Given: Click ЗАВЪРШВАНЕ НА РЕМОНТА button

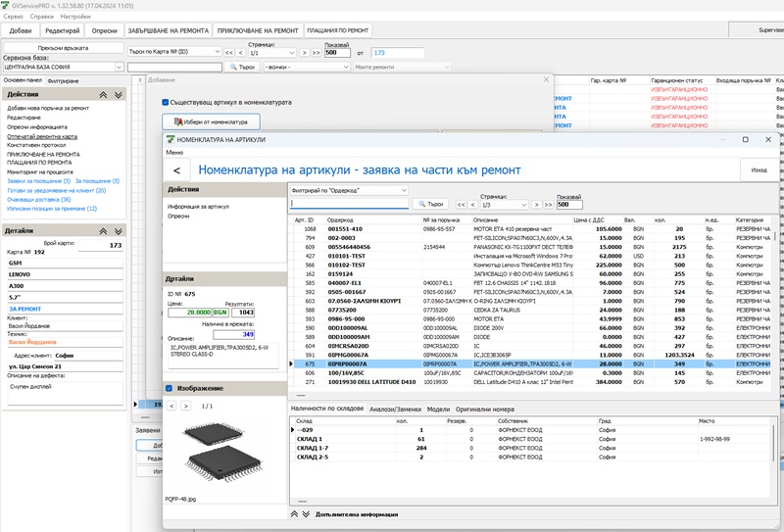Looking at the screenshot, I should pyautogui.click(x=168, y=30).
